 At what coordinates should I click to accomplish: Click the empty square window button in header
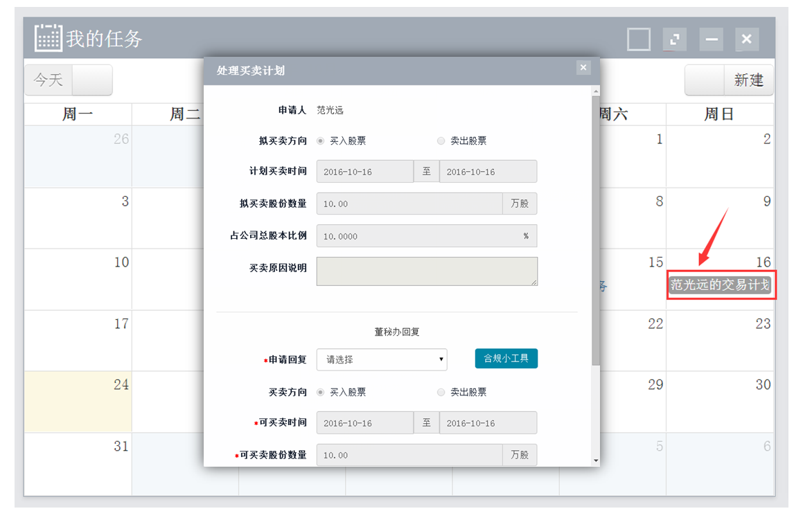coord(639,39)
